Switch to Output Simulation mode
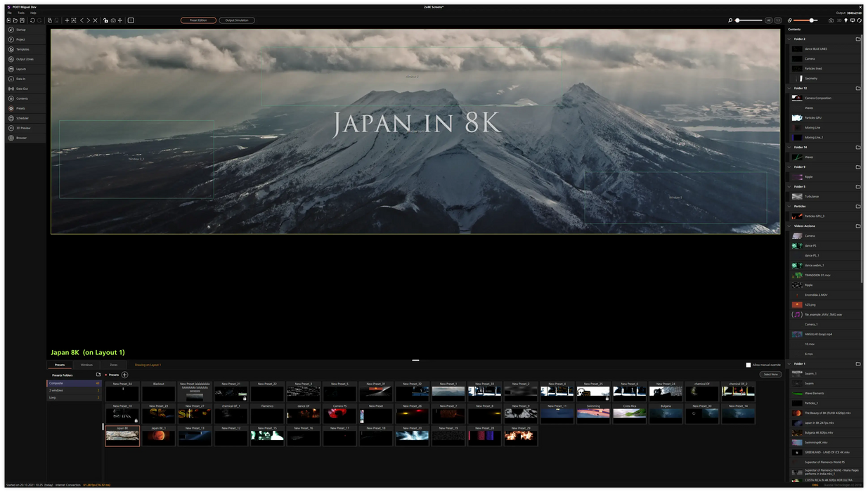Screen dimensions: 868x492 (x=237, y=20)
